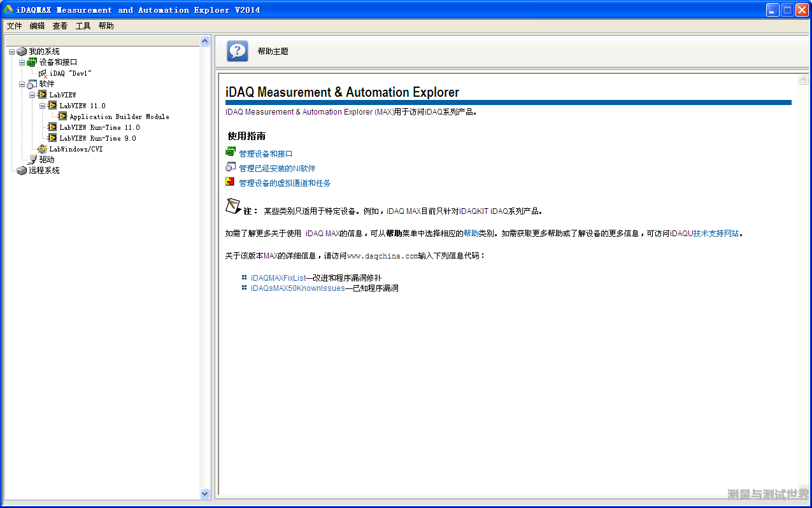Viewport: 812px width, 508px height.
Task: Click the 使用指南 heading
Action: (x=246, y=136)
